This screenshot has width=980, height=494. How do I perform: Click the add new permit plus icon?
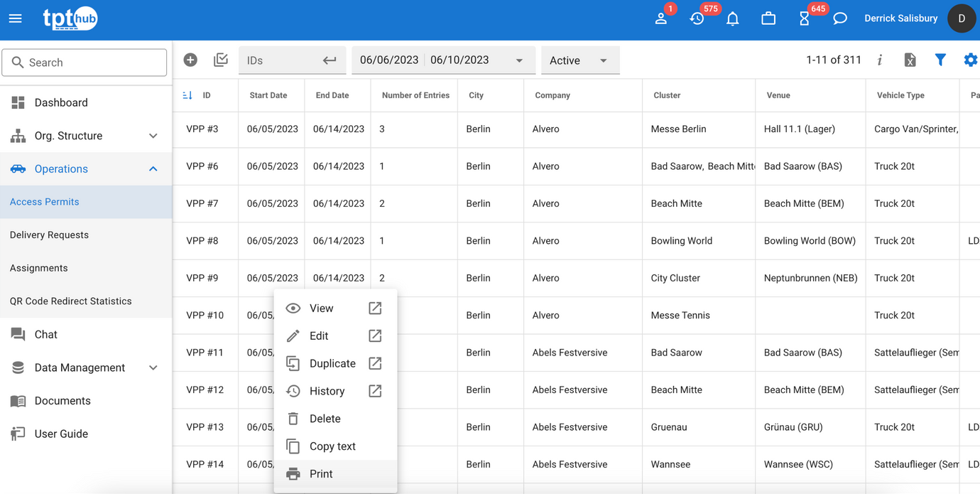(x=190, y=60)
